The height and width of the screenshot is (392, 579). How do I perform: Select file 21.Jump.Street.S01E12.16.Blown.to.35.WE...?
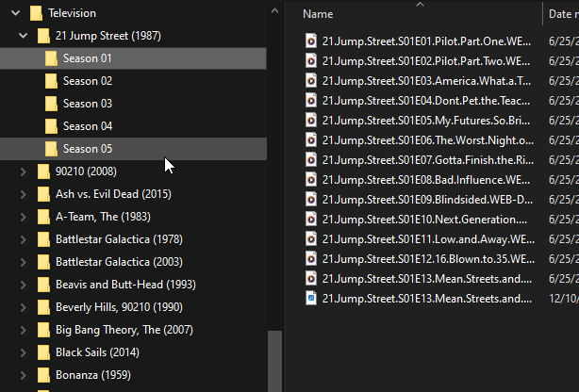coord(428,259)
